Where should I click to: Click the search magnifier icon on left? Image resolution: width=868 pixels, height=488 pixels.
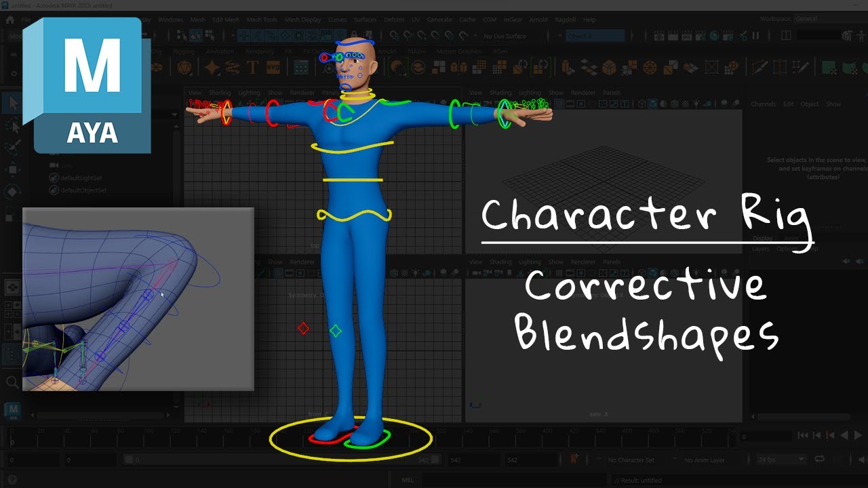[x=12, y=382]
